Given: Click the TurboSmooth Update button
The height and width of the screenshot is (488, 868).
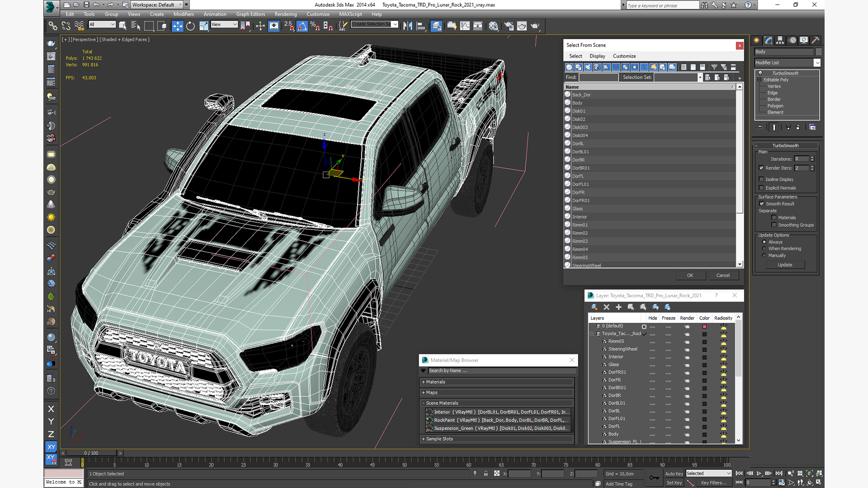Looking at the screenshot, I should (785, 265).
